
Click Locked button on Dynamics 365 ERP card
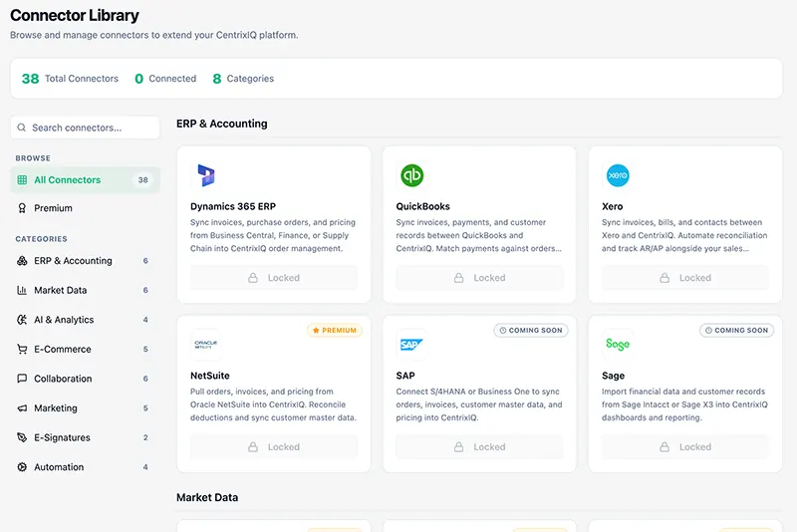(273, 278)
